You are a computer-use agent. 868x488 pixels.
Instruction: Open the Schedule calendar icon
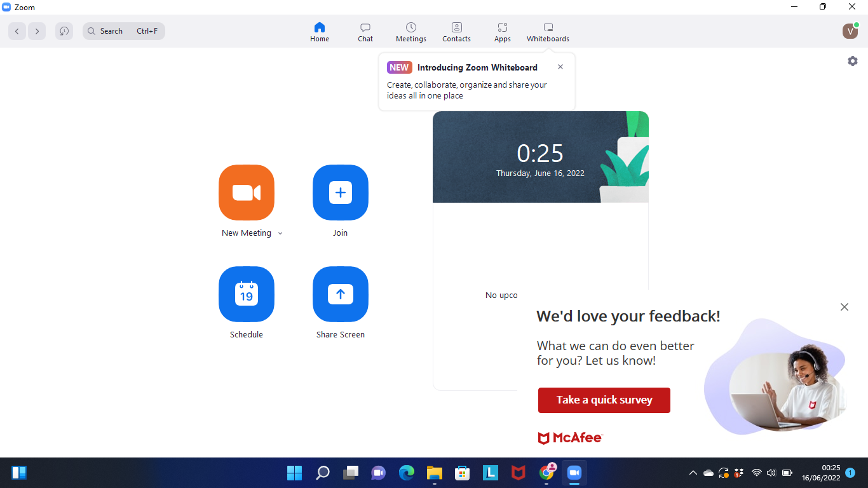pyautogui.click(x=247, y=294)
